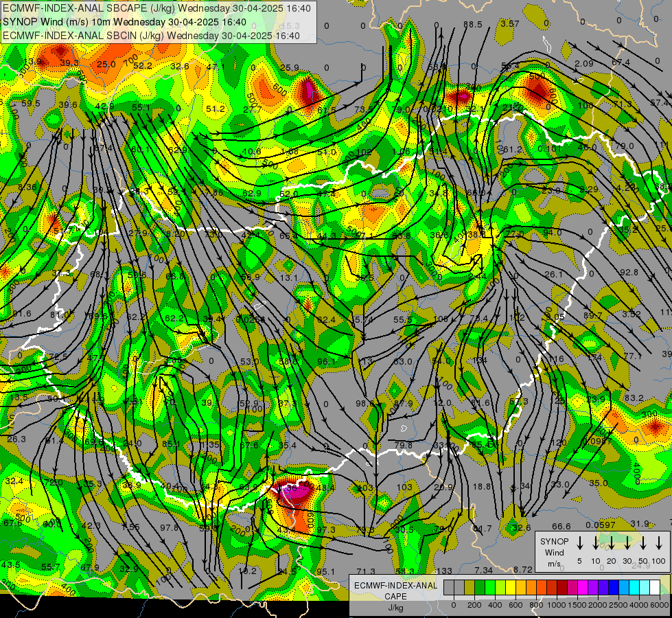Click the 6000 tick label on CAPE scale
Viewport: 672px width, 618px height.
660,605
